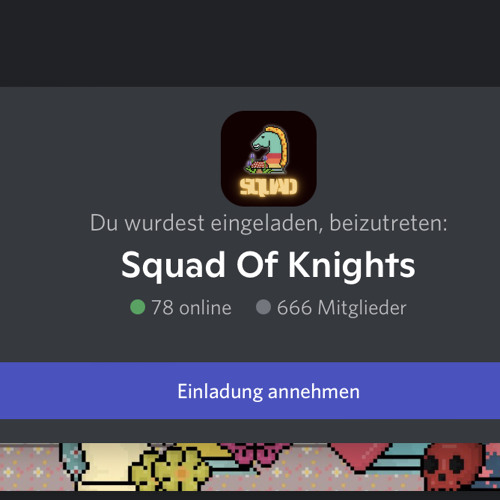
Task: Click the red mushroom in the server logo
Action: coord(257,165)
